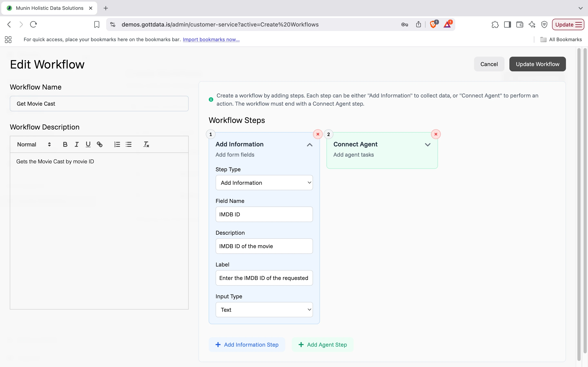This screenshot has height=367, width=588.
Task: Open Brave Shields panel
Action: coord(433,24)
